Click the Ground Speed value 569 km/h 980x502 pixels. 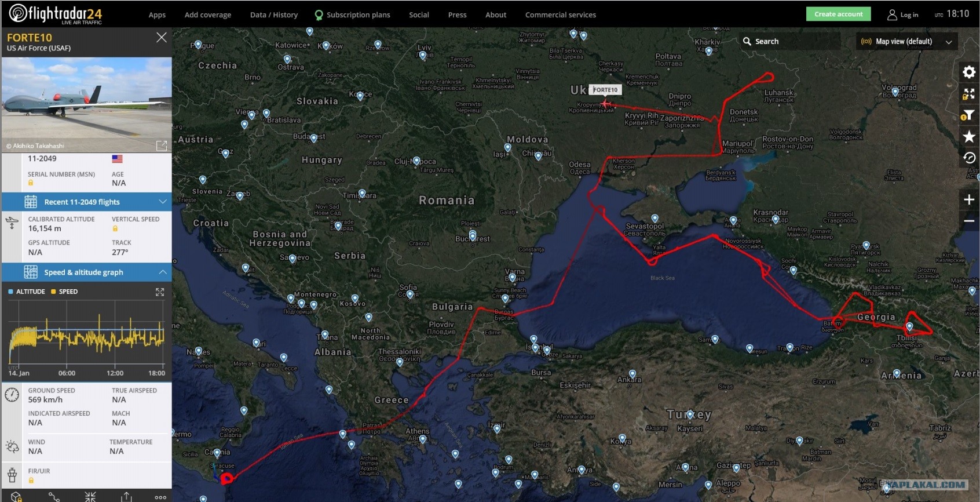pos(45,399)
